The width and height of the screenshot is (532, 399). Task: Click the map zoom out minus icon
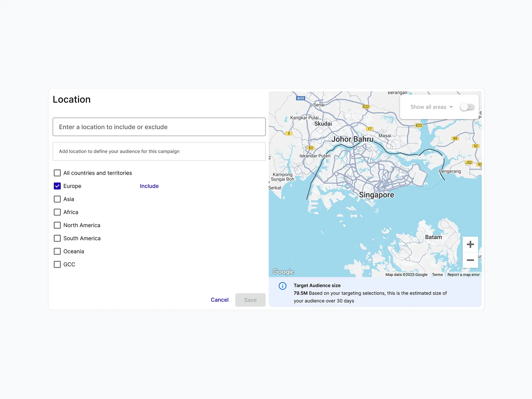pyautogui.click(x=470, y=260)
